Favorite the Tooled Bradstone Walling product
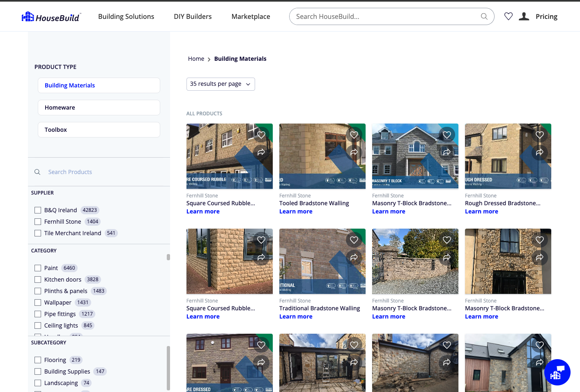This screenshot has width=580, height=392. tap(354, 135)
